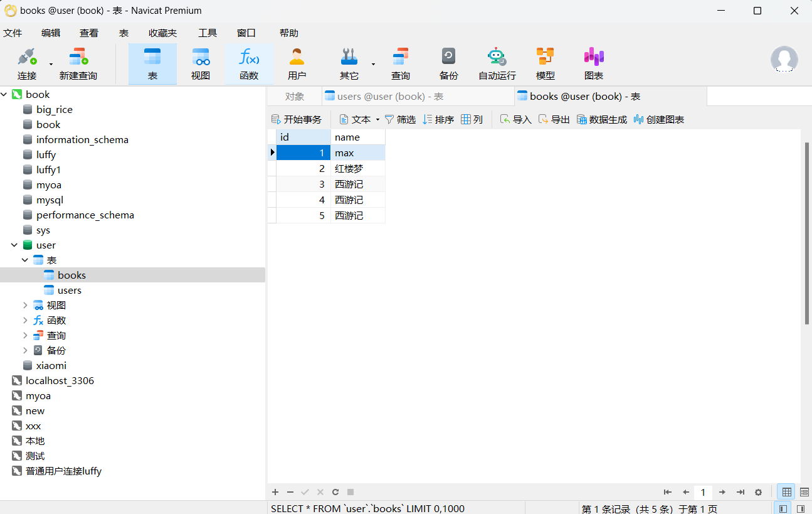Image resolution: width=812 pixels, height=514 pixels.
Task: Expand the 查询 node in the tree
Action: (x=25, y=335)
